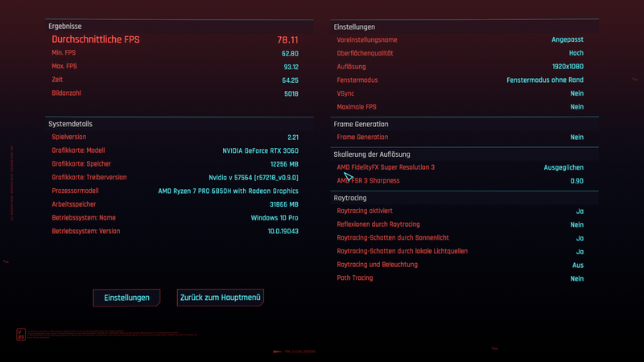The width and height of the screenshot is (644, 362).
Task: Click the Path Tracing label
Action: pyautogui.click(x=355, y=278)
